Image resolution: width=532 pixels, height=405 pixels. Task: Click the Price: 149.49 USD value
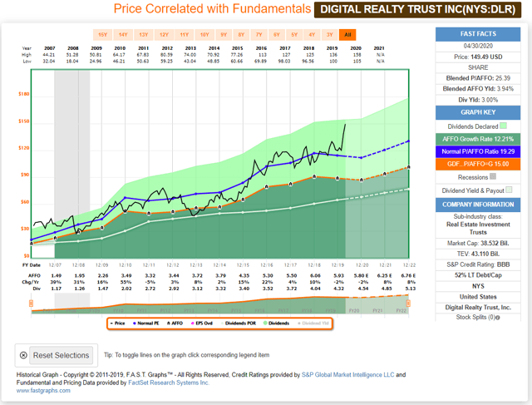tap(478, 57)
